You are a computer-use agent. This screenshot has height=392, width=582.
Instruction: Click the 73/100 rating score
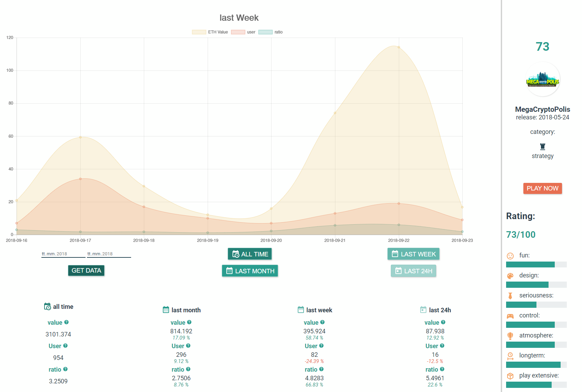click(521, 235)
